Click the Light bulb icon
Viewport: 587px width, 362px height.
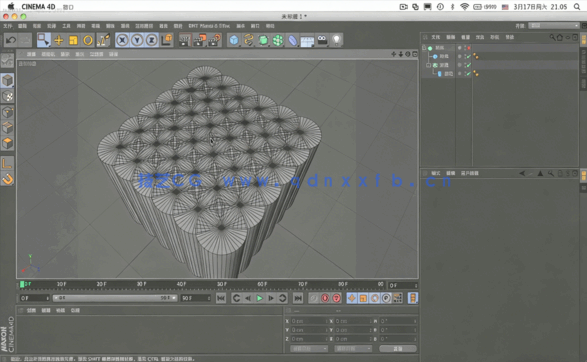click(337, 40)
